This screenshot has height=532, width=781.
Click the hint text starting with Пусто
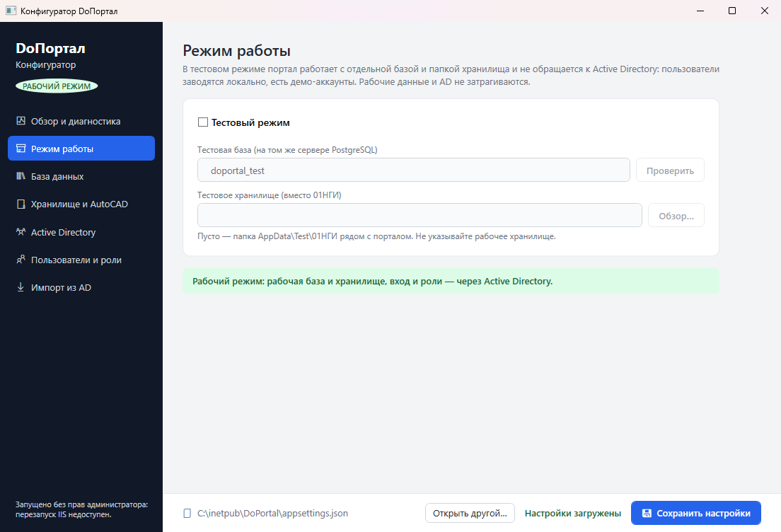[x=376, y=236]
